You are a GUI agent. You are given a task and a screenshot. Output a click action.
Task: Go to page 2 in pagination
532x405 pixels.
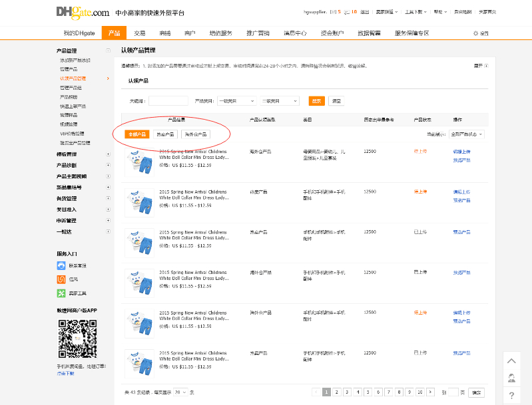click(336, 392)
